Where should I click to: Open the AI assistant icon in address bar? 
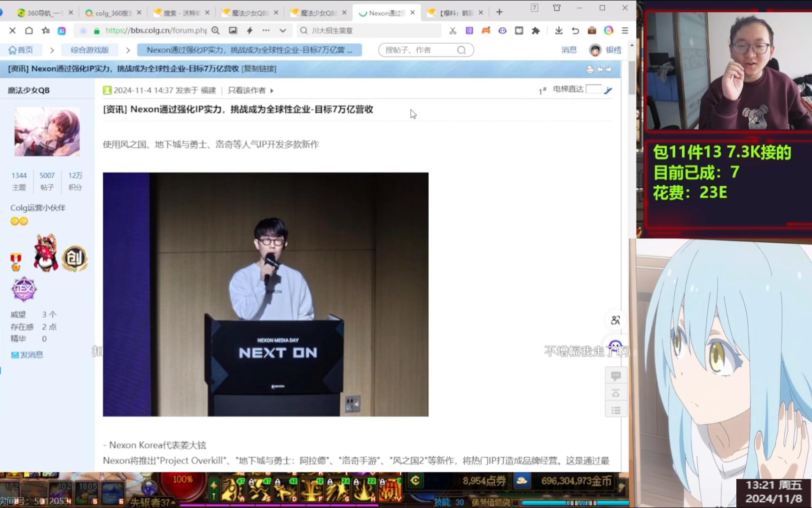(62, 31)
